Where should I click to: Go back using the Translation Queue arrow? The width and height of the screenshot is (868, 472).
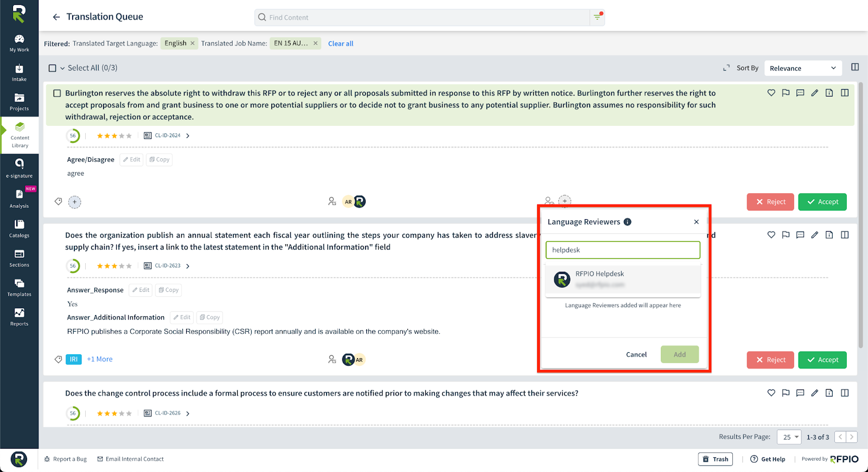(56, 17)
